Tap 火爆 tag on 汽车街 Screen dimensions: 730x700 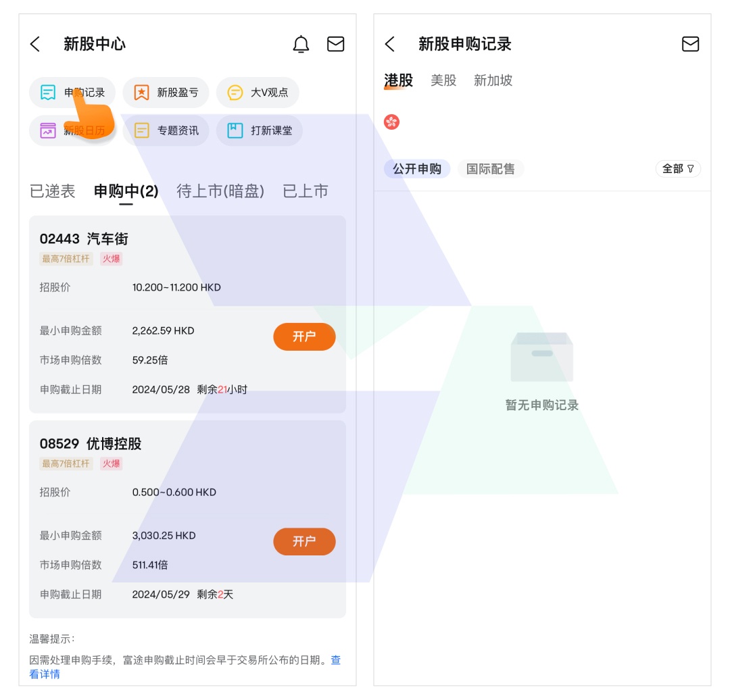112,259
